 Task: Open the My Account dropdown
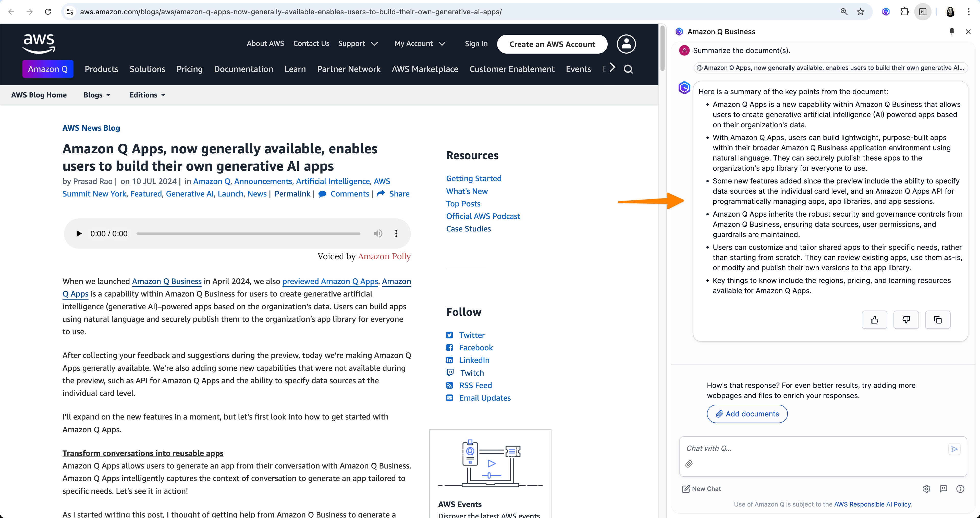420,44
